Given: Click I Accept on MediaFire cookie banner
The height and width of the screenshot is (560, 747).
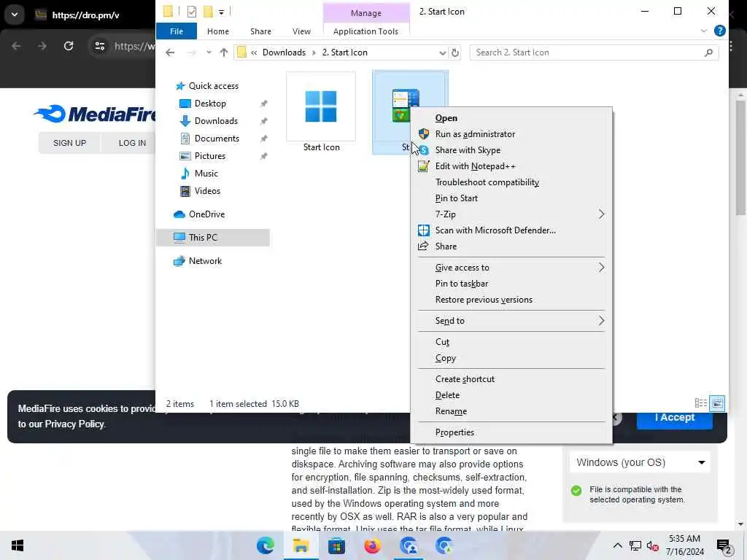Looking at the screenshot, I should (674, 418).
